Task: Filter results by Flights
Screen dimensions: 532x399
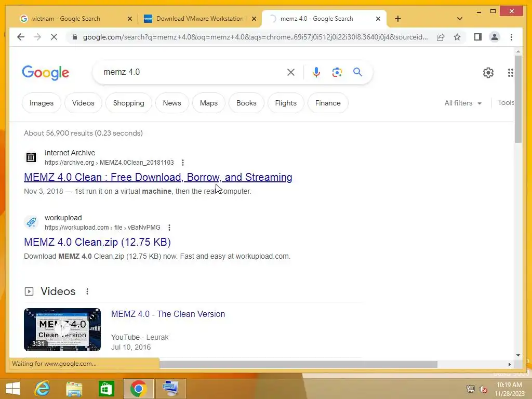Action: click(286, 103)
